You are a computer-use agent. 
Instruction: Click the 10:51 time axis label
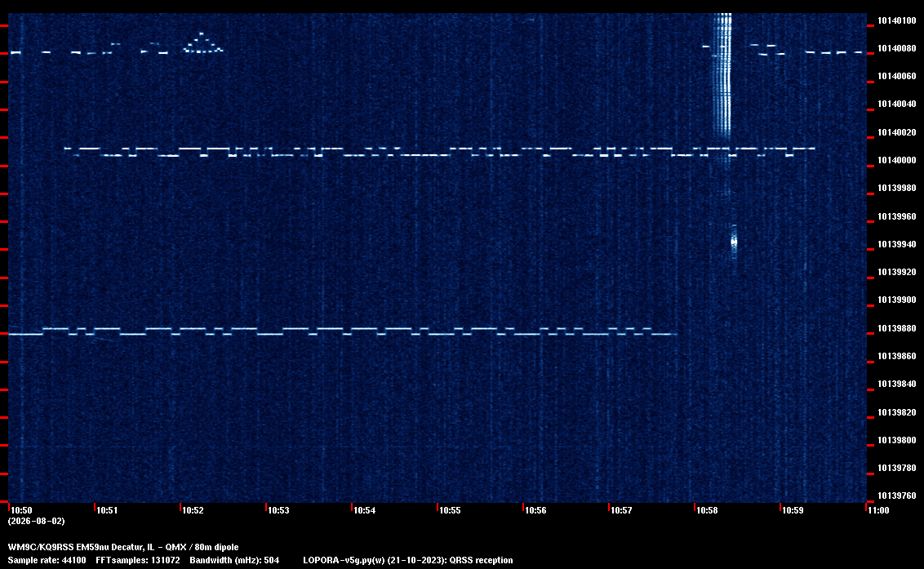[x=107, y=510]
